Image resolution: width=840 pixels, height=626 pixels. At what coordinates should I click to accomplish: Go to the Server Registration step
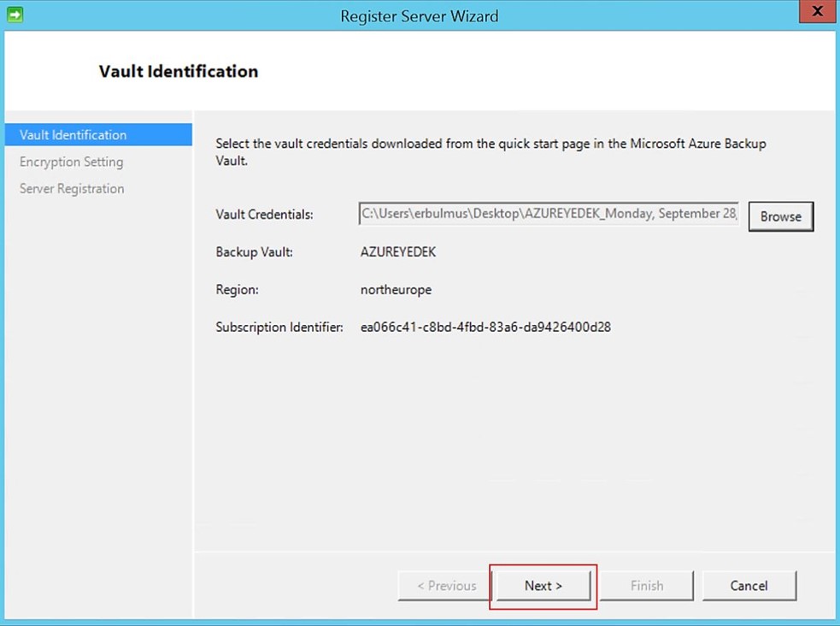pos(72,189)
